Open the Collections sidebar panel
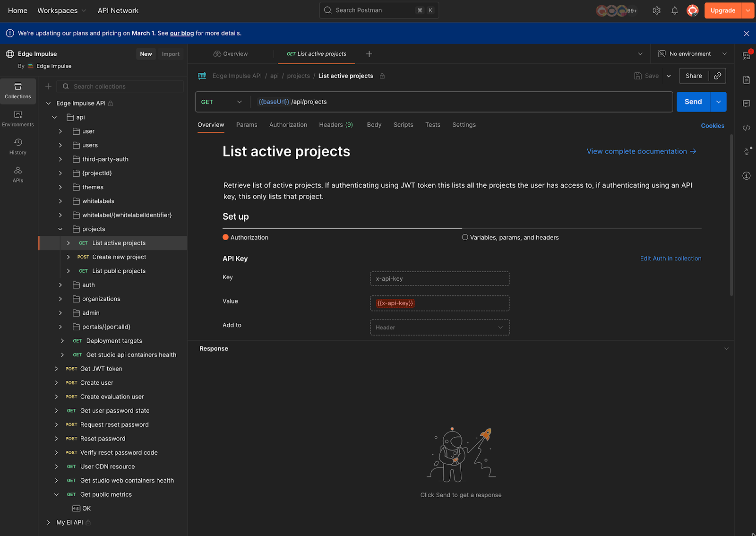 [18, 91]
